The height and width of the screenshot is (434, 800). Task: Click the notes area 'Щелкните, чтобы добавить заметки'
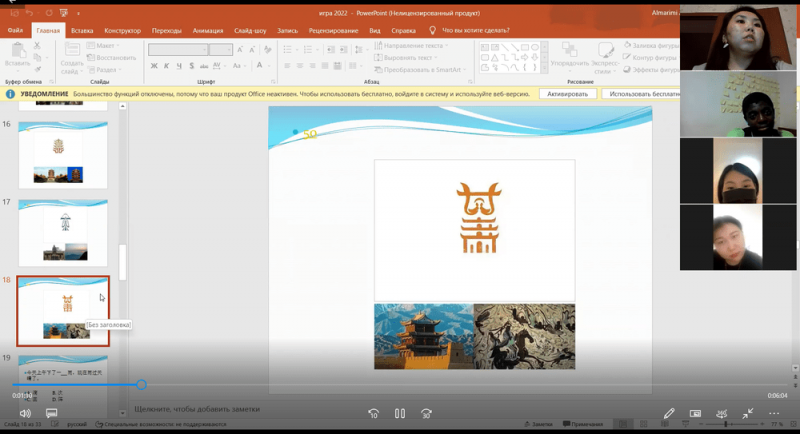197,409
